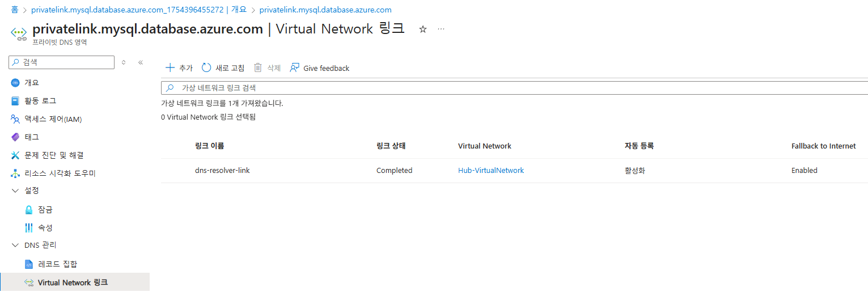The width and height of the screenshot is (868, 292).
Task: Click the private DNS zone resource icon
Action: pos(19,33)
